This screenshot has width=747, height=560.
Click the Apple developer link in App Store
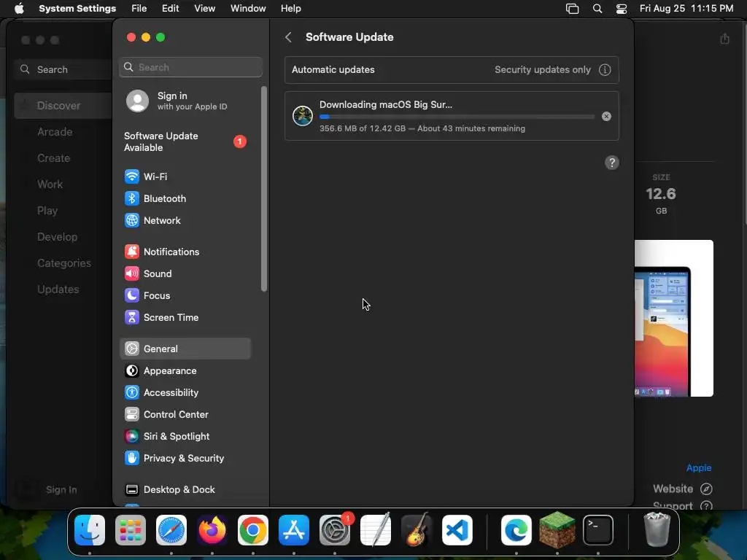click(698, 468)
